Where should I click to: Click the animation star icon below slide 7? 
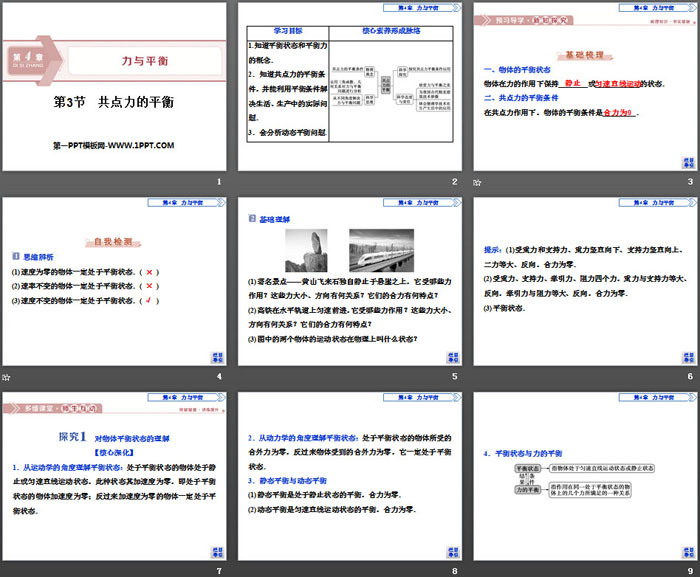(x=5, y=570)
